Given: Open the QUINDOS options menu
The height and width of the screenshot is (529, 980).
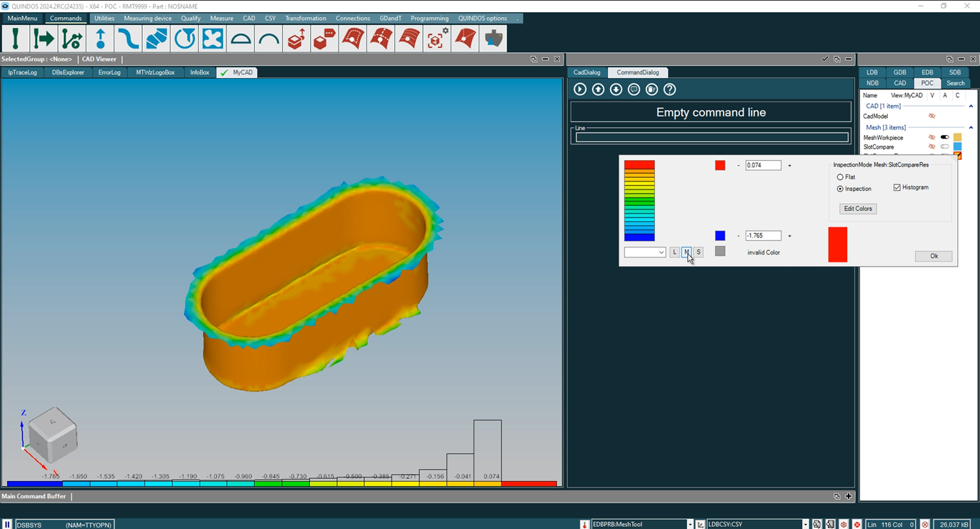Looking at the screenshot, I should (483, 18).
